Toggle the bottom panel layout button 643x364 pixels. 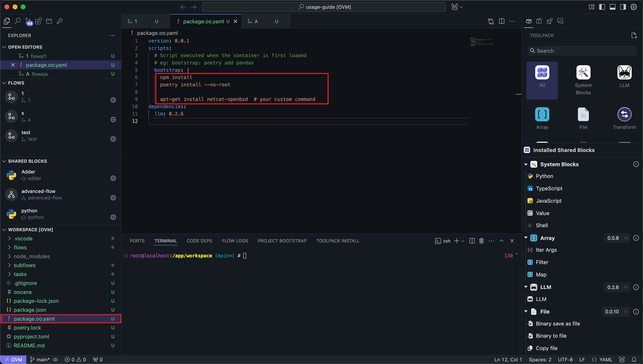613,7
